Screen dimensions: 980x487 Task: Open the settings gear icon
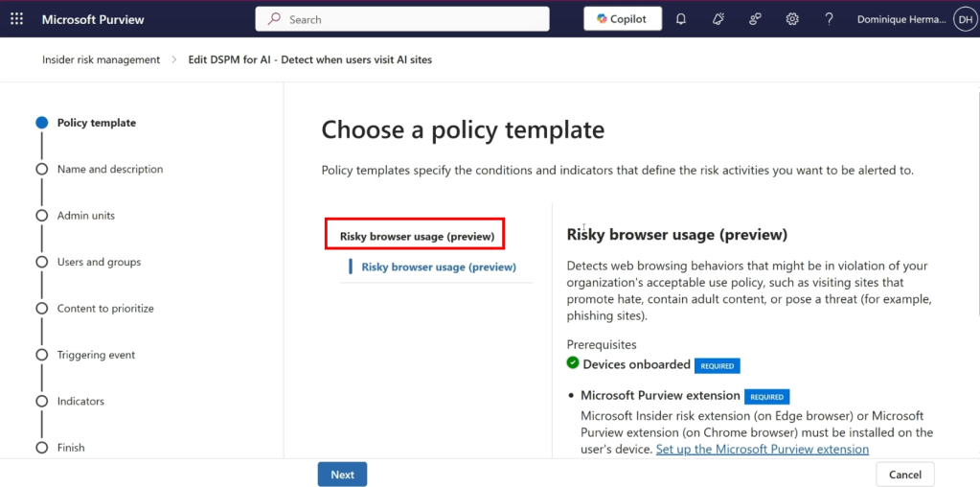792,19
